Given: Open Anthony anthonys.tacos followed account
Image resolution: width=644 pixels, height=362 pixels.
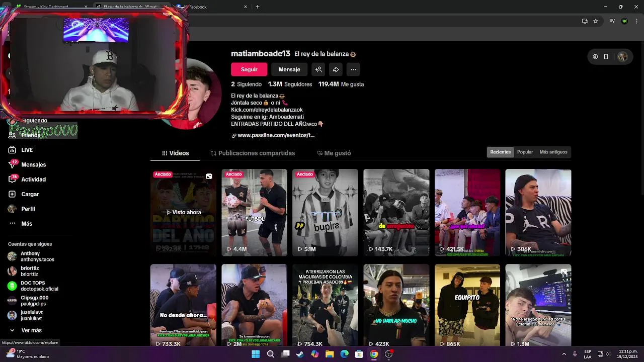Looking at the screenshot, I should (31, 256).
